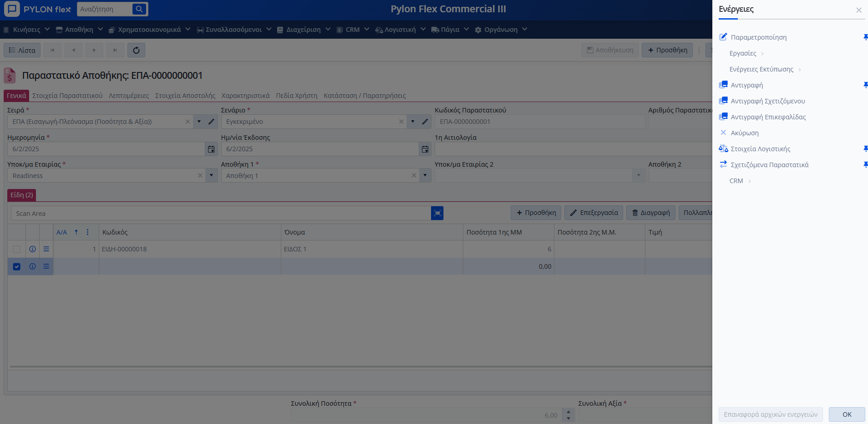Open info icon of the selected empty row

coord(32,266)
